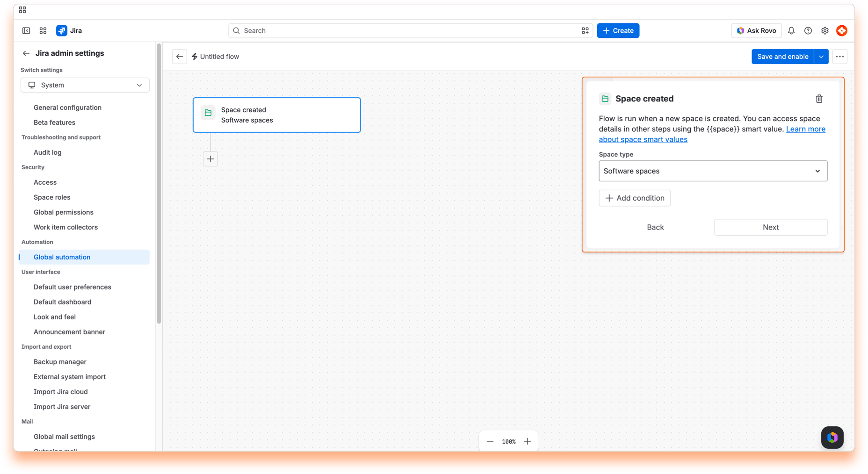The width and height of the screenshot is (868, 474).
Task: Delete the Space created trigger via trash icon
Action: point(819,99)
